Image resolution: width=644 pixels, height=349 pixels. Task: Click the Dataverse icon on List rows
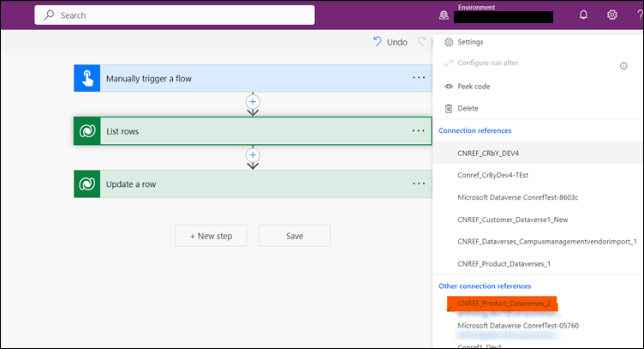(x=87, y=131)
